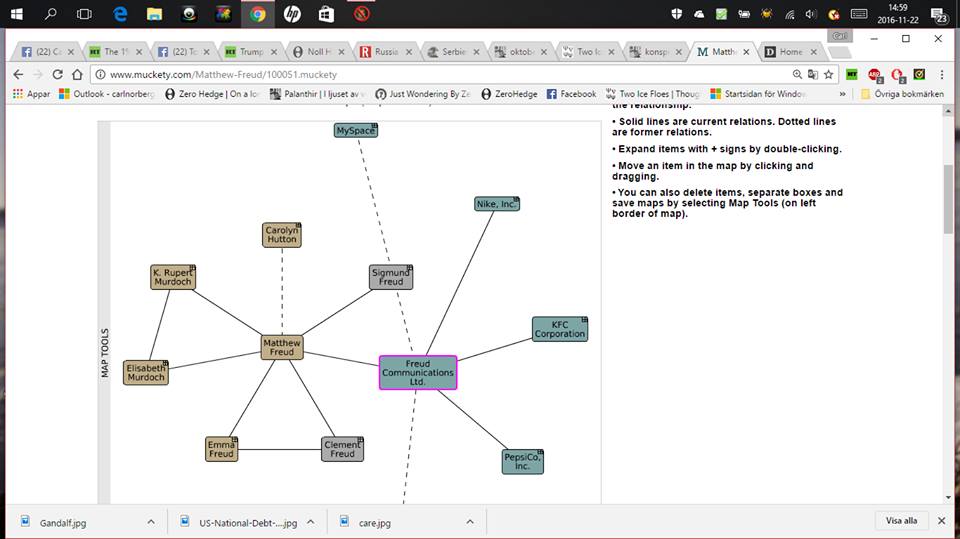This screenshot has height=539, width=960.
Task: Open the Windows Store taskbar icon
Action: [x=326, y=14]
